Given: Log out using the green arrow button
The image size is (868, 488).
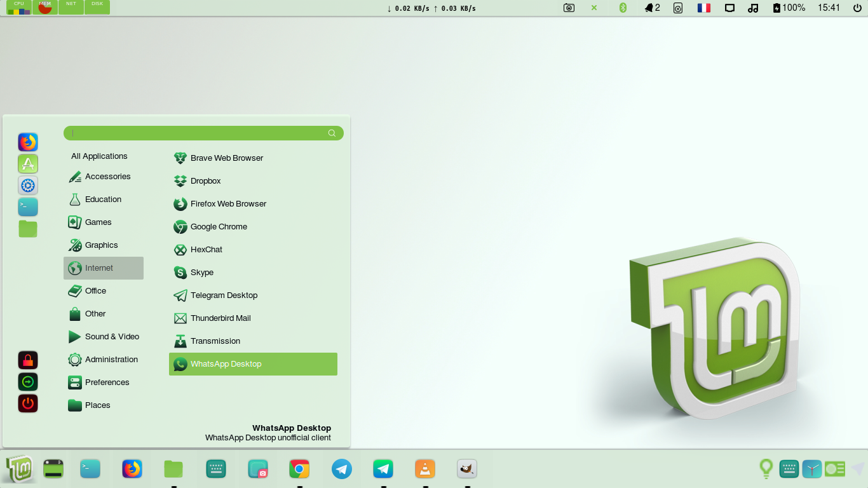Looking at the screenshot, I should coord(28,382).
